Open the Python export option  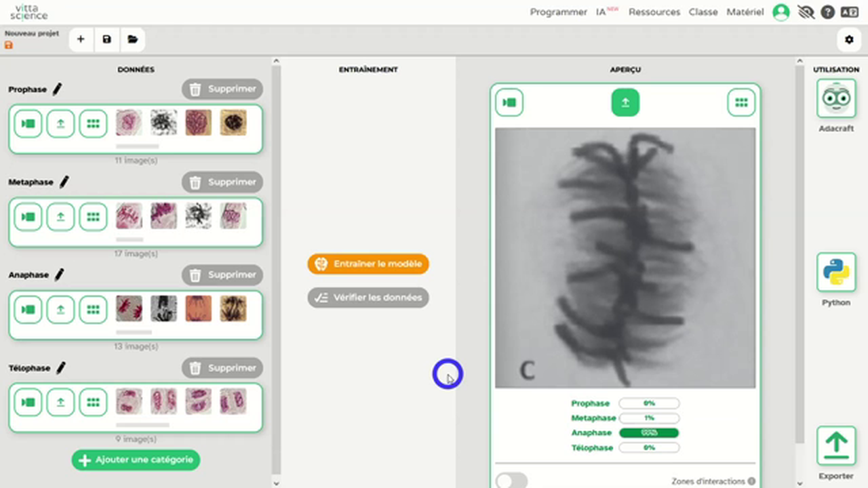[836, 272]
